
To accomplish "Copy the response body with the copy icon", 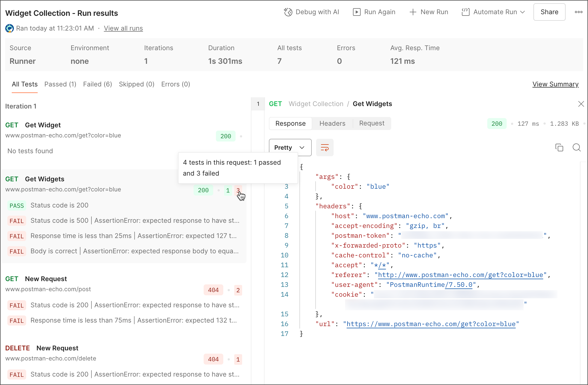I will click(x=559, y=148).
